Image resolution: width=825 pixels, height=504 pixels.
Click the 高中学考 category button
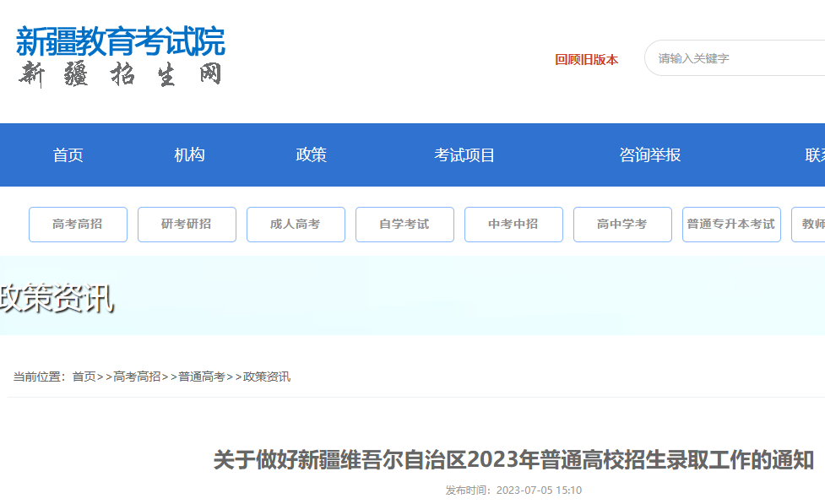[622, 225]
